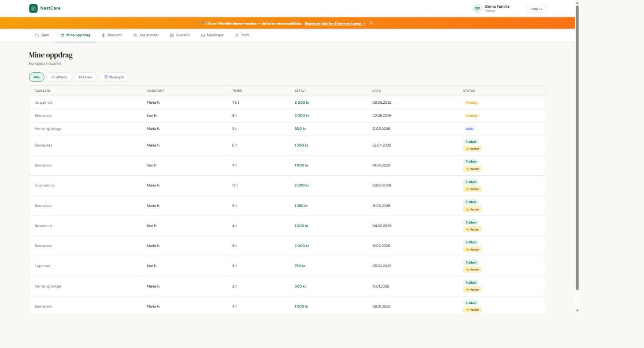Filter by Aktive assignments
The height and width of the screenshot is (348, 644).
point(86,77)
